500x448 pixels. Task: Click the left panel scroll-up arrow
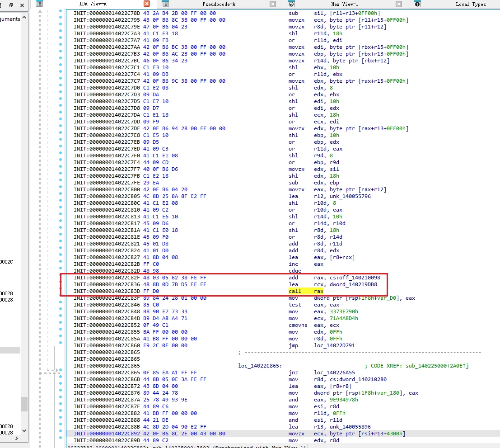tap(24, 18)
